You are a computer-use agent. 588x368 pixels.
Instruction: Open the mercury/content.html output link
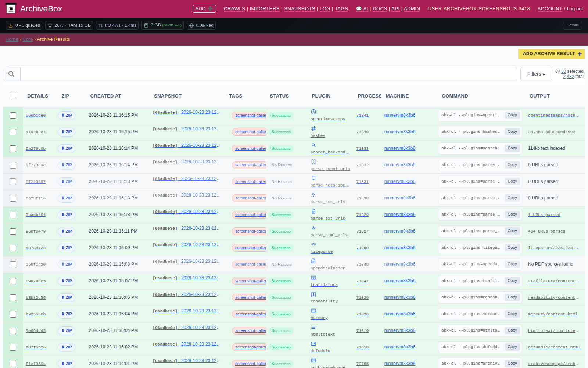553,314
